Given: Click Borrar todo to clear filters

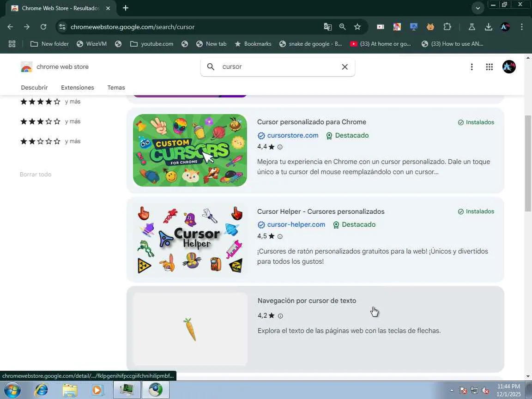Looking at the screenshot, I should [x=36, y=175].
